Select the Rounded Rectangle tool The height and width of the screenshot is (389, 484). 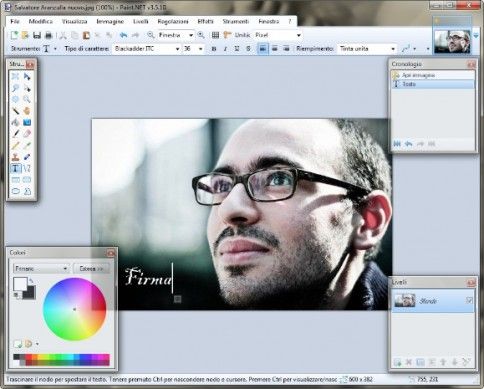click(27, 180)
